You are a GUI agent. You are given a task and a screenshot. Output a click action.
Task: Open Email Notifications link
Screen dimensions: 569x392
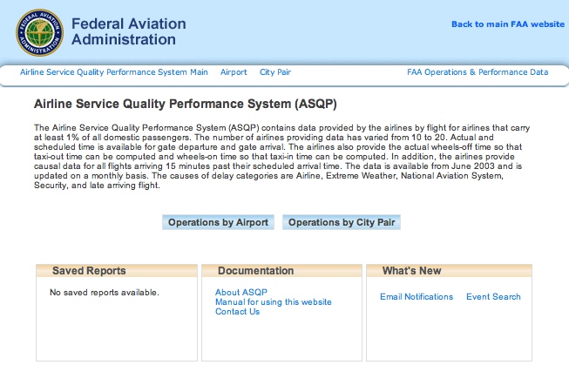[417, 297]
